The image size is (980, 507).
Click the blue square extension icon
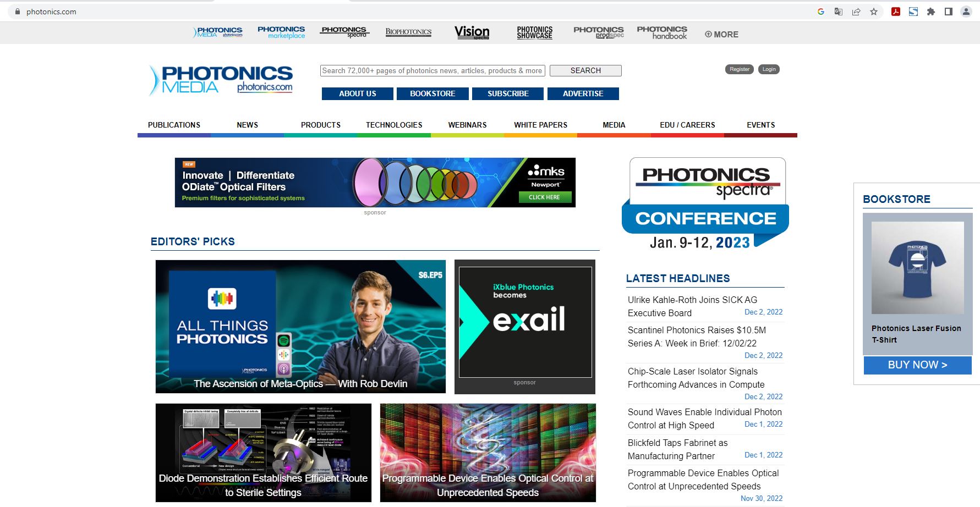913,12
